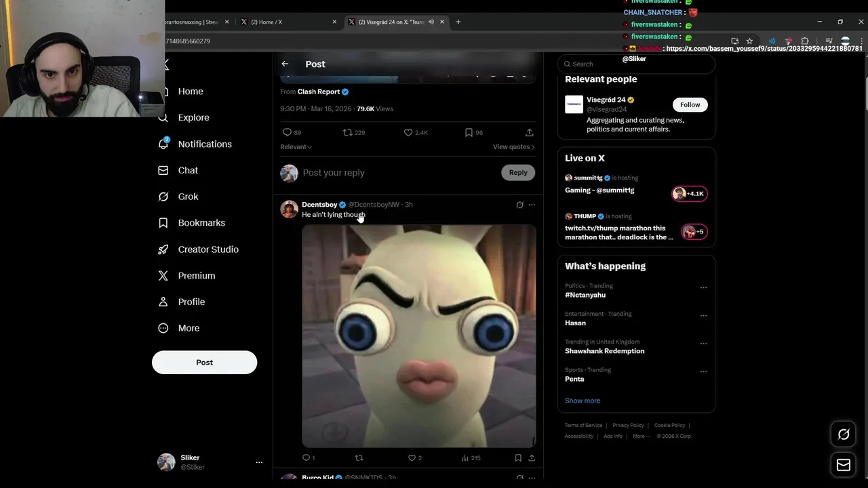
Task: Click the X Search box
Action: [636, 64]
